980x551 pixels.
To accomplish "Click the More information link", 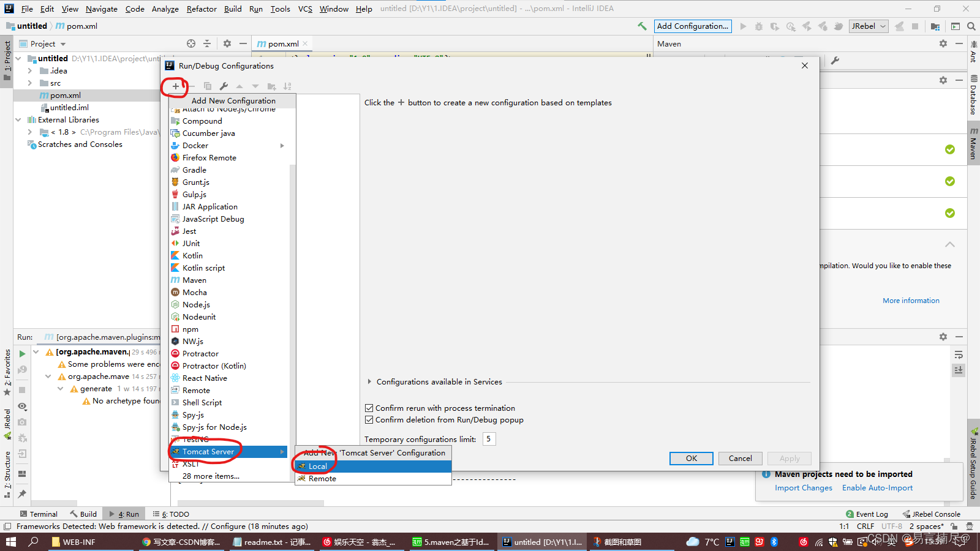I will pos(911,301).
